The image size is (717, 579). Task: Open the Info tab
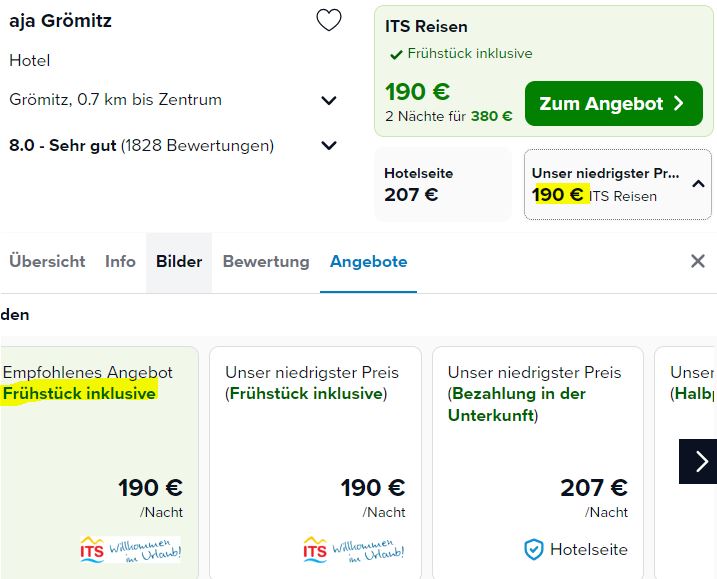click(x=120, y=262)
